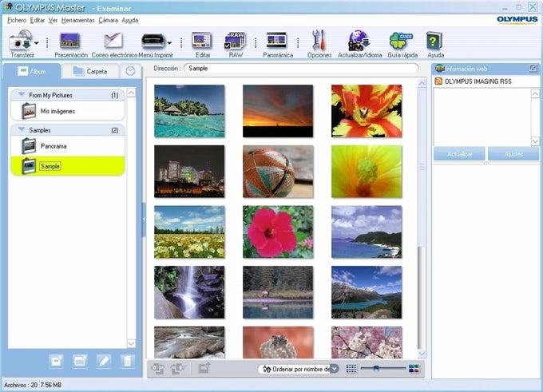Open the Ayuda help icon

[434, 41]
